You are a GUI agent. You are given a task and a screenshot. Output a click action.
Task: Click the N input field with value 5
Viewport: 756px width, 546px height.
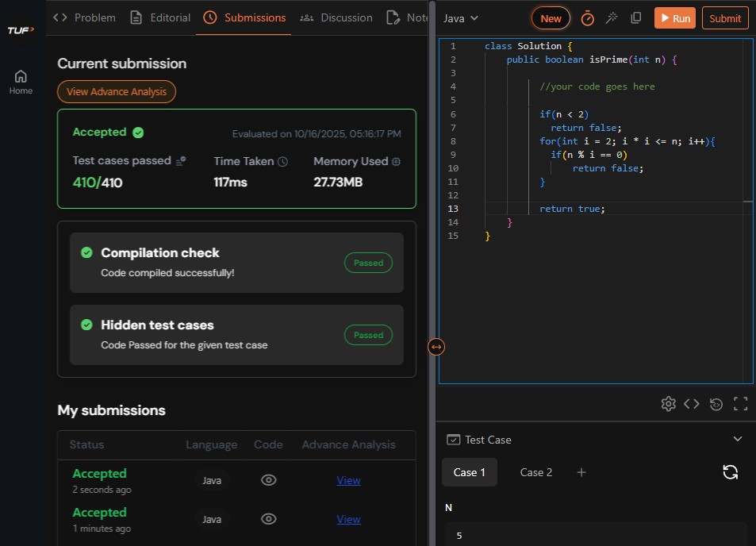click(596, 535)
